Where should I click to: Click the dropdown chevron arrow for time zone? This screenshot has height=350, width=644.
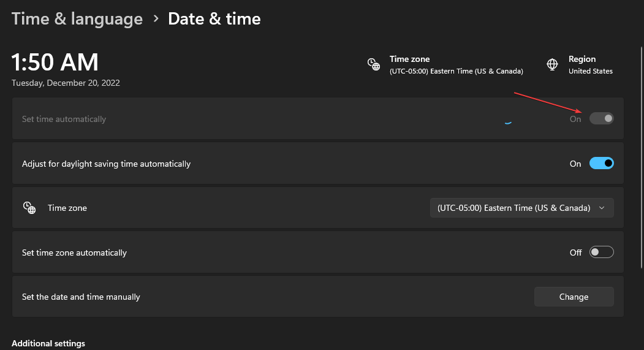click(602, 208)
